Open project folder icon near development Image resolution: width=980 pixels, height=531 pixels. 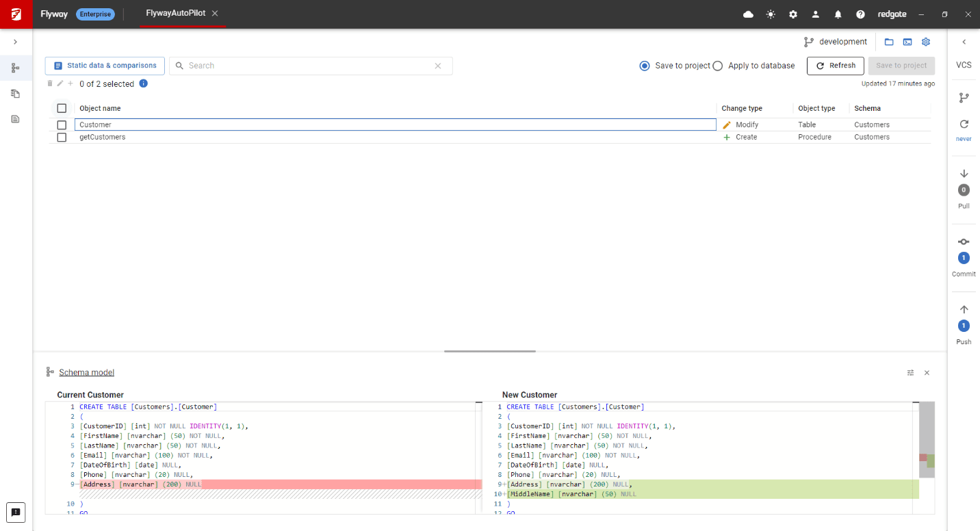click(x=889, y=42)
